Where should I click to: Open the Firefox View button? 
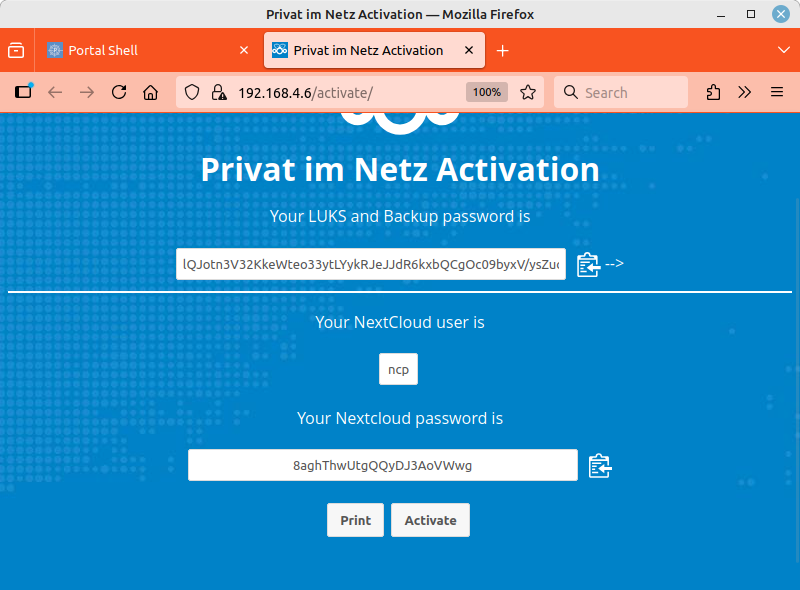point(16,50)
